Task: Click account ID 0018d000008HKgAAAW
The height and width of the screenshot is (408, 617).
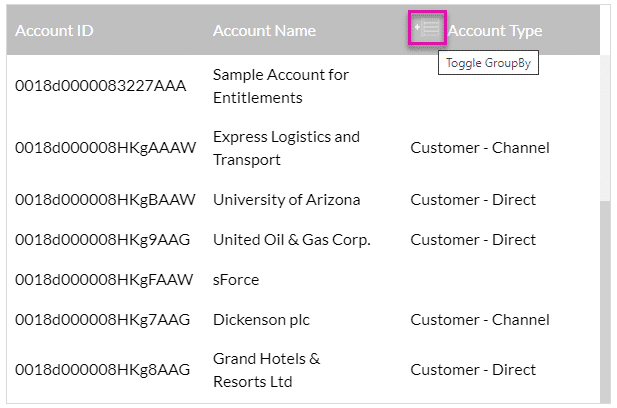Action: (x=106, y=148)
